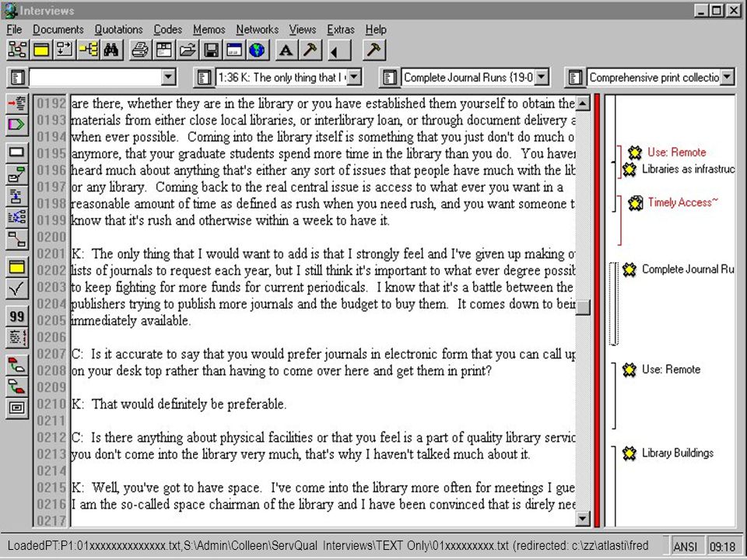The image size is (747, 560).
Task: Select red 'Use: Remote' code in margin
Action: (x=676, y=152)
